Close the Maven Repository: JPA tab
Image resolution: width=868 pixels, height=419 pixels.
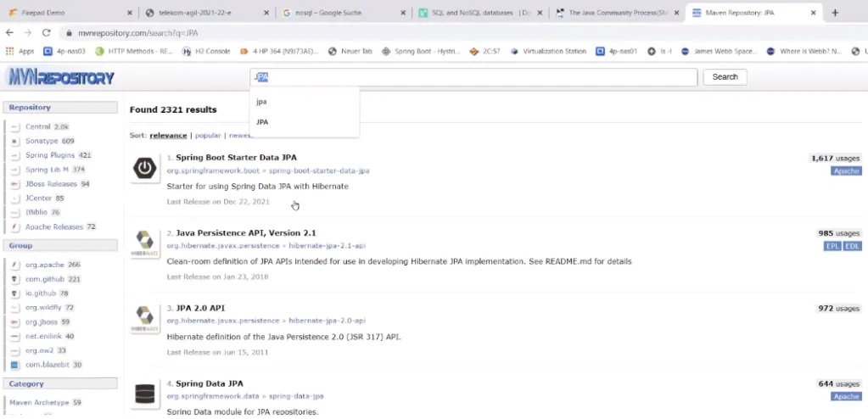(x=813, y=13)
